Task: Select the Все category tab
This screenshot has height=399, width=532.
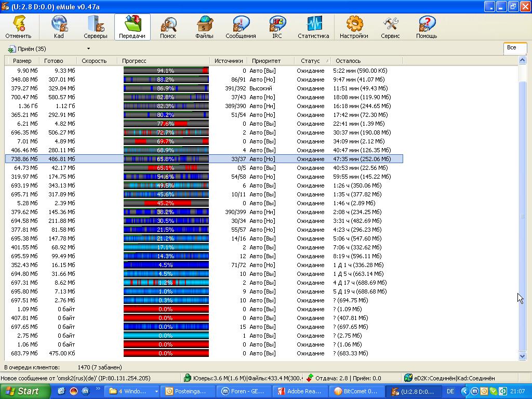Action: pyautogui.click(x=515, y=48)
